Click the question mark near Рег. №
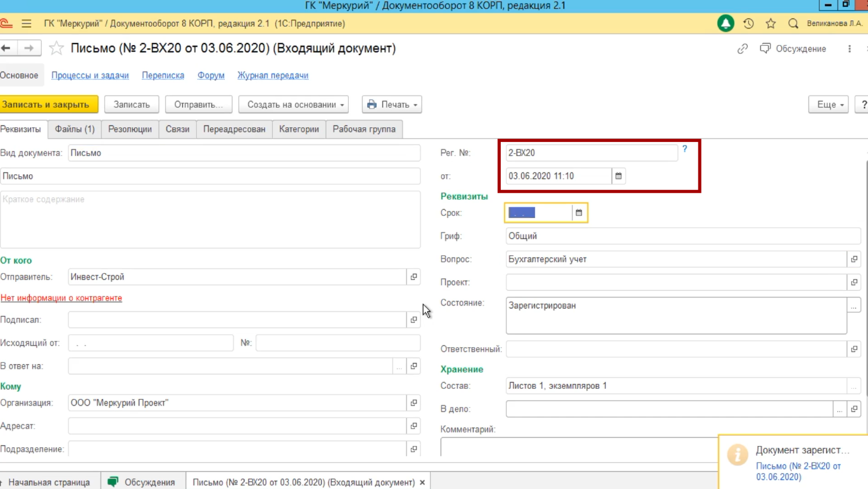 [x=684, y=149]
